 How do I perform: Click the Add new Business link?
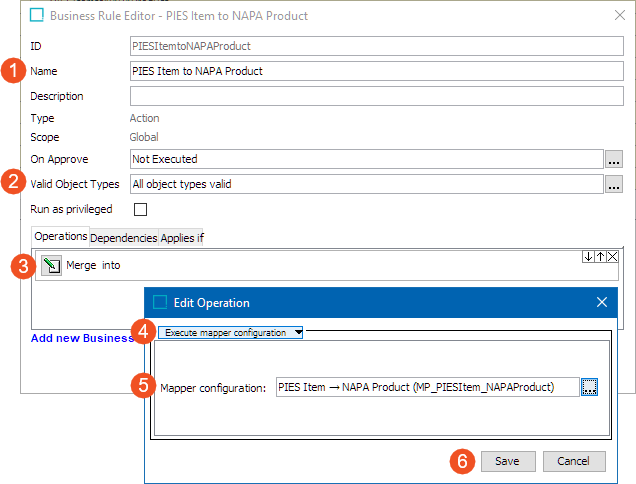[82, 338]
